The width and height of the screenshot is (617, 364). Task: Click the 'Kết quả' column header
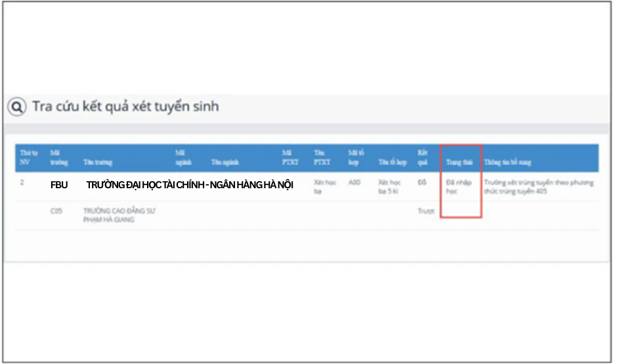pos(423,157)
